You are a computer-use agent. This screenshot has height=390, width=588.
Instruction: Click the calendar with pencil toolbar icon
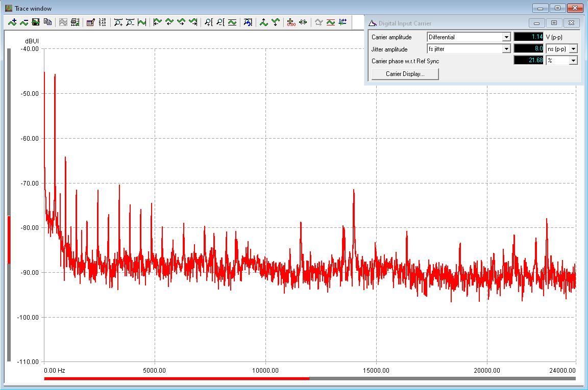(90, 22)
